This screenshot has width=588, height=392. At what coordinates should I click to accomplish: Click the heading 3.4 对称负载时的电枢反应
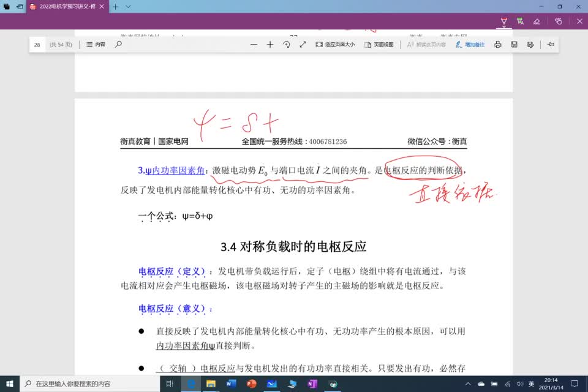[x=293, y=247]
